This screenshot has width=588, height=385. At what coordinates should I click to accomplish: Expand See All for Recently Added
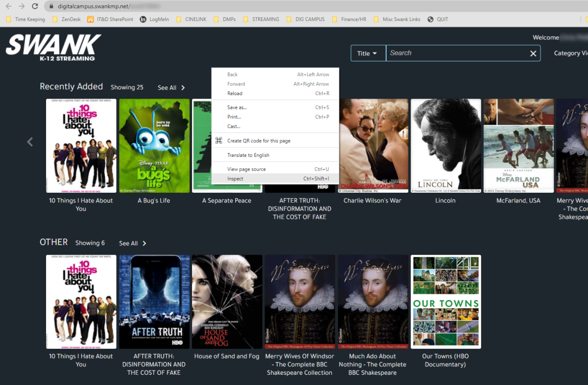pos(171,88)
